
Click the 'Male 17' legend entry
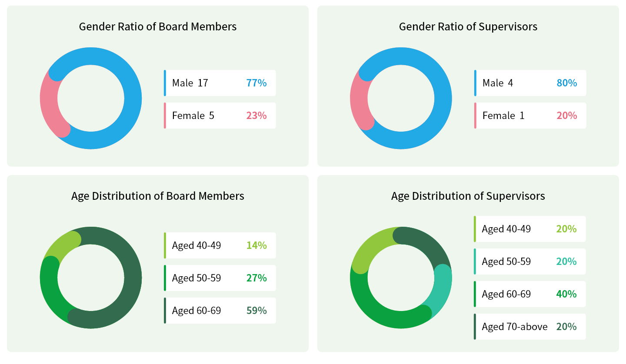220,83
